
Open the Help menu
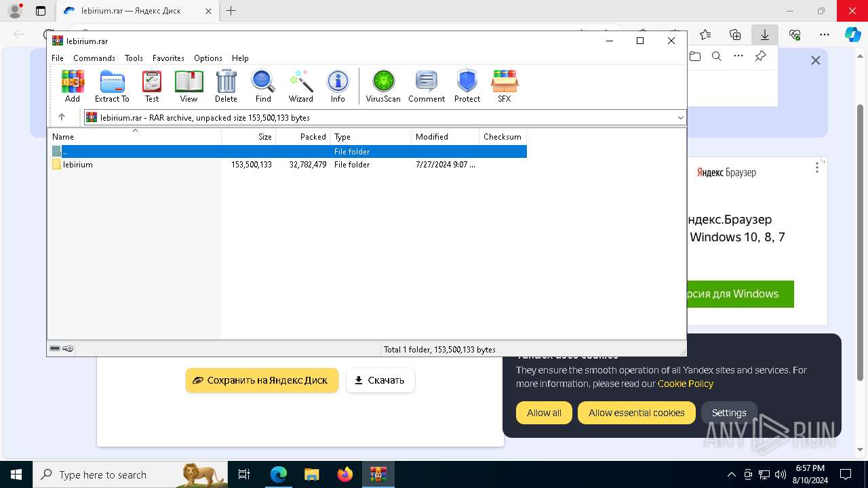[240, 58]
